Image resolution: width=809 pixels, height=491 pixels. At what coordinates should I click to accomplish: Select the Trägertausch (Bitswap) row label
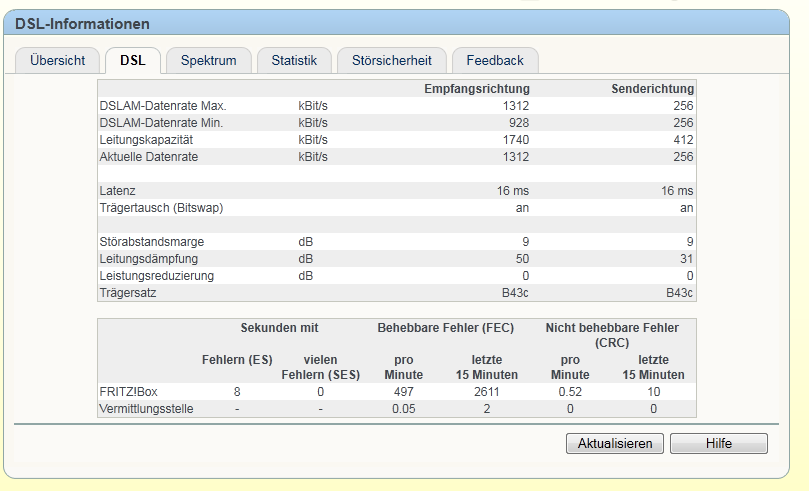pyautogui.click(x=161, y=207)
